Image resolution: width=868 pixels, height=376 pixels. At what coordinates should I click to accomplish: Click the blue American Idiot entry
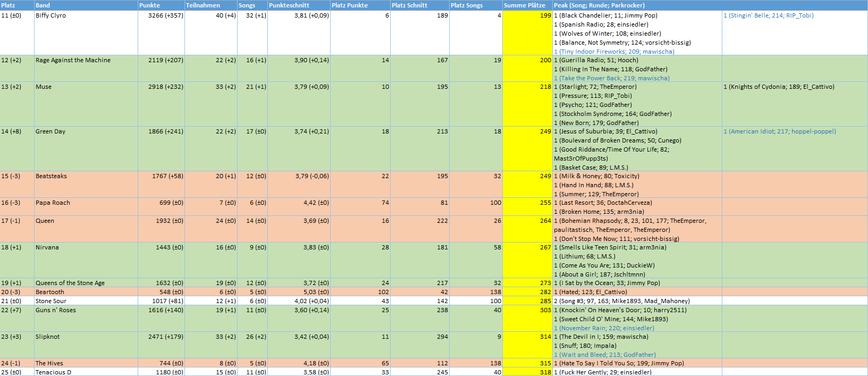(x=780, y=131)
